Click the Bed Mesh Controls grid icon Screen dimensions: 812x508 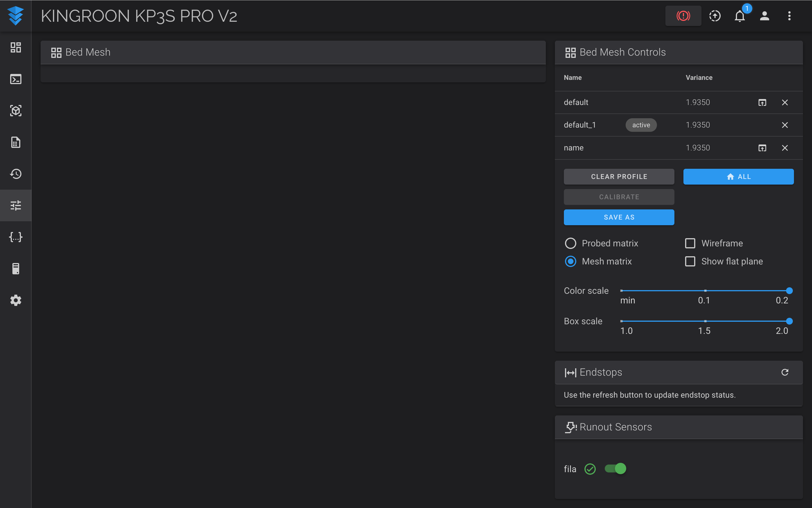[570, 52]
